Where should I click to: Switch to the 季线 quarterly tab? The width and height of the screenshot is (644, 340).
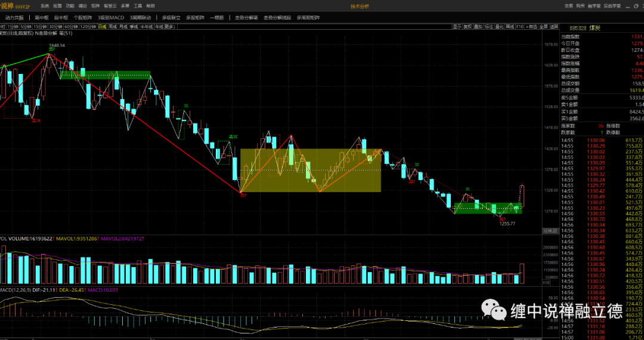point(134,27)
